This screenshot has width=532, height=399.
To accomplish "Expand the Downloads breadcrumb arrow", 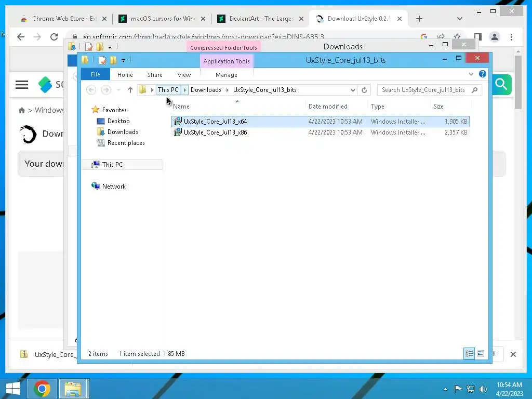I will [x=228, y=90].
